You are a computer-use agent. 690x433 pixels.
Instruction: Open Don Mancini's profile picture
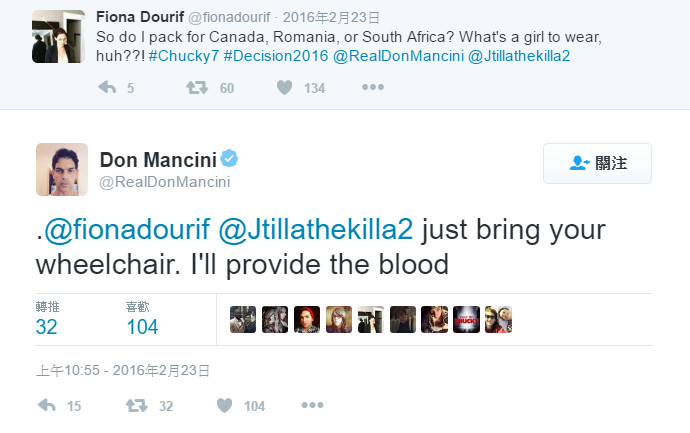62,169
